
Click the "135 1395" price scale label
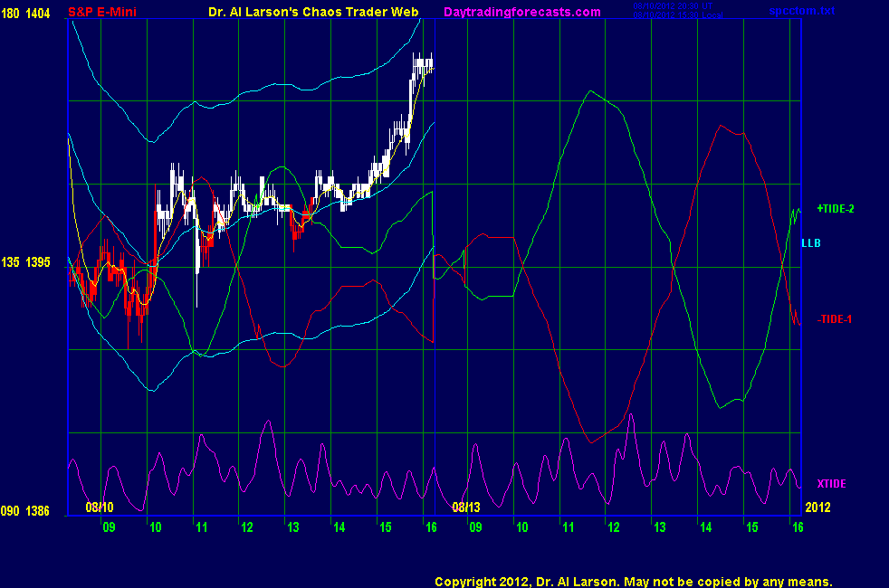click(25, 262)
